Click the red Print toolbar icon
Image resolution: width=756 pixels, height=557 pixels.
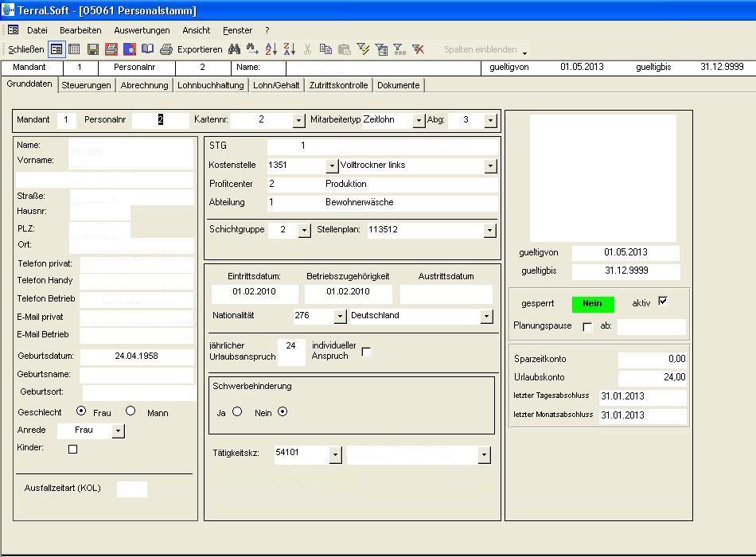(112, 49)
